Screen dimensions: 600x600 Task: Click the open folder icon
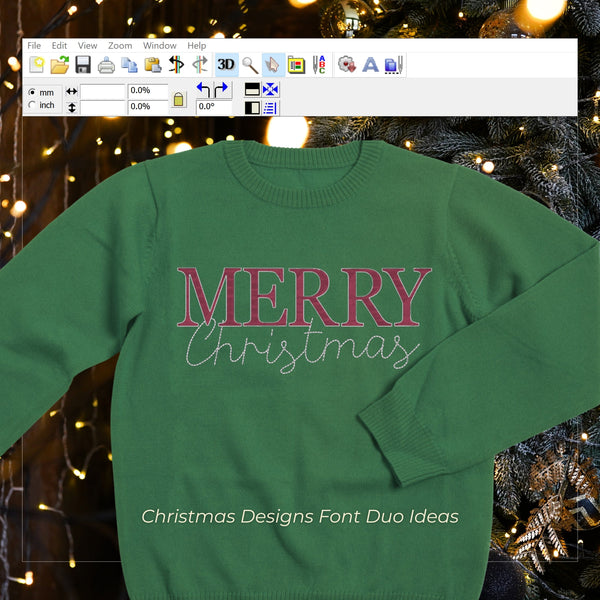point(60,65)
